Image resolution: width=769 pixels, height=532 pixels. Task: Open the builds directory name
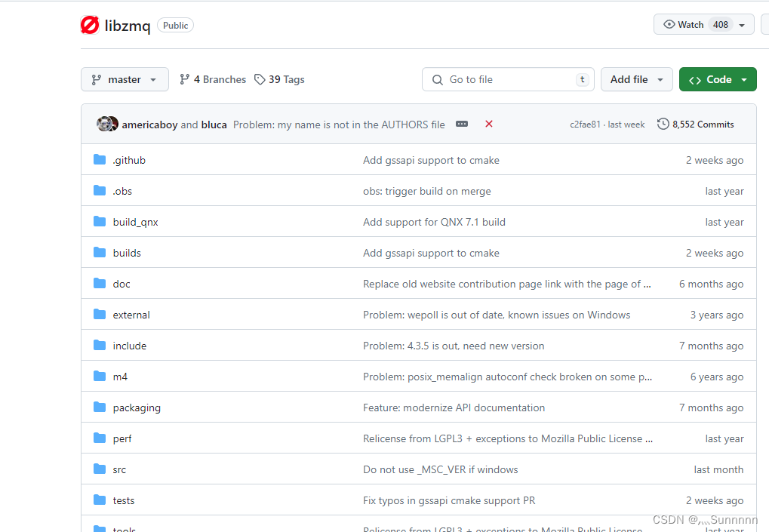click(x=127, y=253)
